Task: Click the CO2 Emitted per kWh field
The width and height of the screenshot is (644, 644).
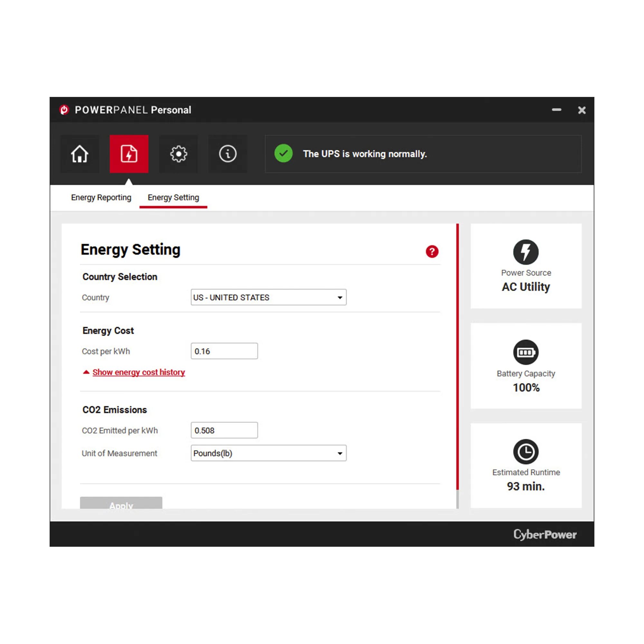Action: (x=224, y=430)
